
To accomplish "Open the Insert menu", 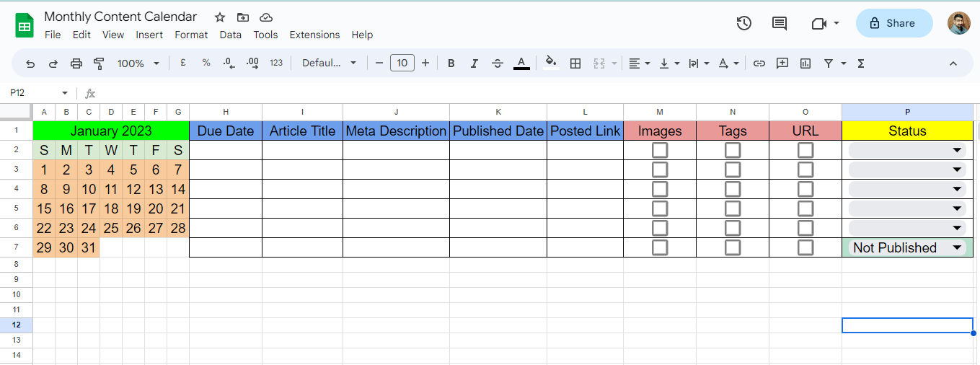I will tap(149, 35).
